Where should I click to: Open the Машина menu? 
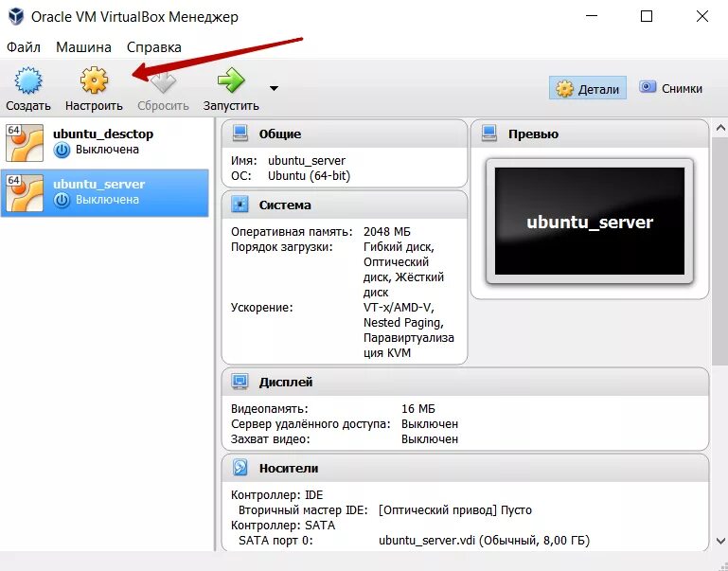pos(83,47)
